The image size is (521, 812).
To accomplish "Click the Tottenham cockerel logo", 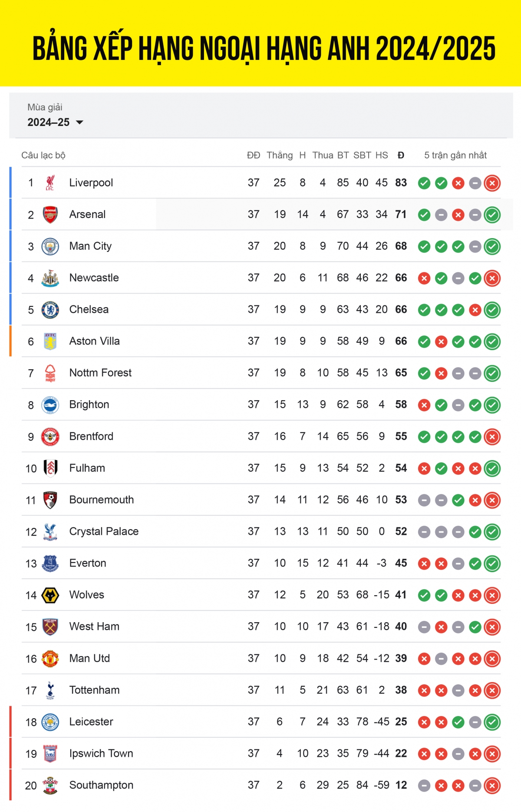I will tap(50, 690).
